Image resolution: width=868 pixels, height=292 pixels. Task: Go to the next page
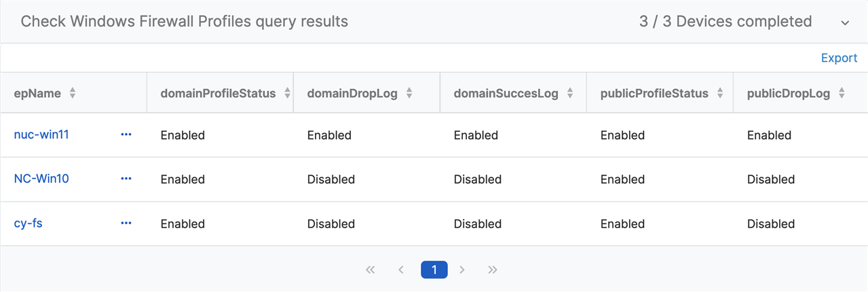pyautogui.click(x=462, y=270)
